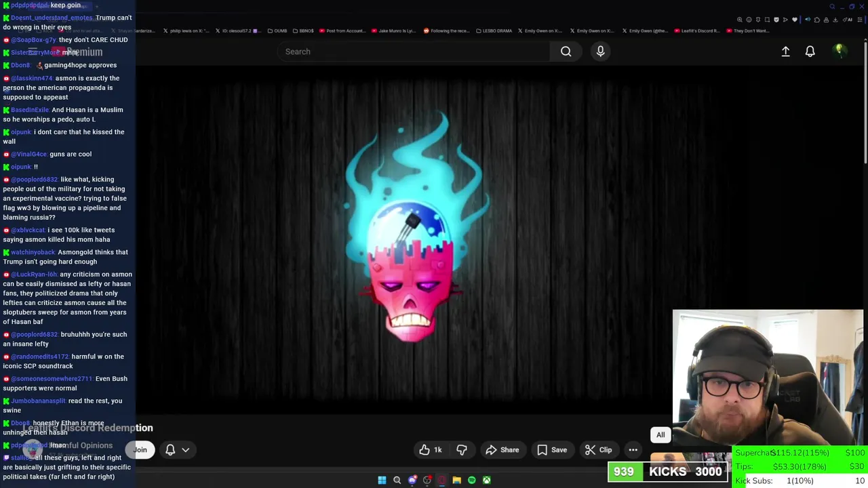
Task: Open the OUMB bookmarks folder
Action: [277, 30]
